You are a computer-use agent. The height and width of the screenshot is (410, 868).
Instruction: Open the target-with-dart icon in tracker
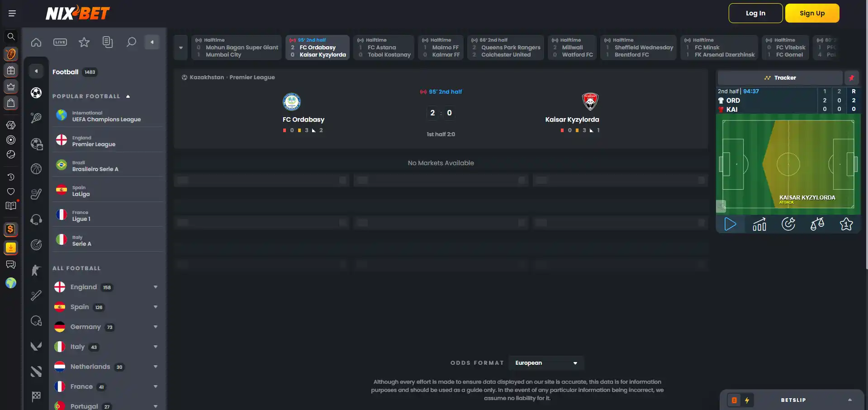[788, 224]
